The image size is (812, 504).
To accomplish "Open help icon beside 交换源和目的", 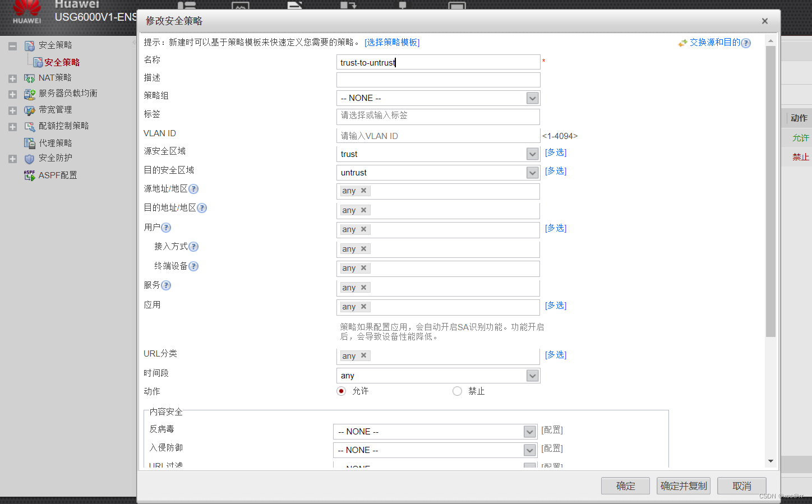I will [x=746, y=43].
